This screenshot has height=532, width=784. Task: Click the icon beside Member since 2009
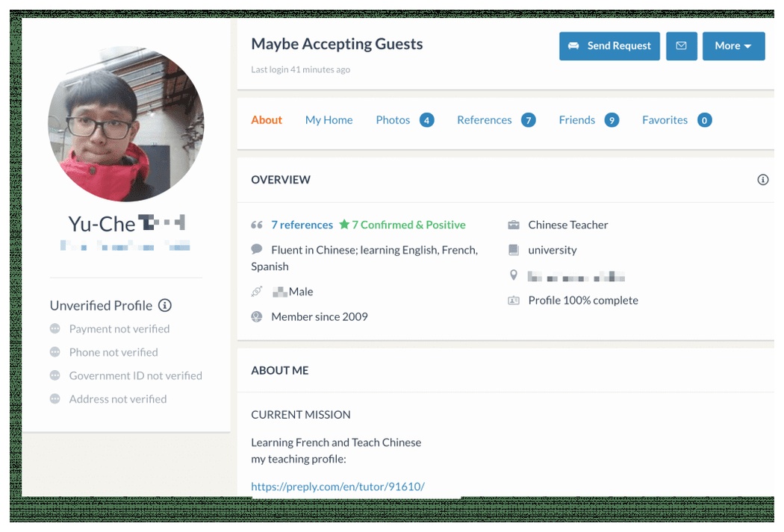pos(257,316)
